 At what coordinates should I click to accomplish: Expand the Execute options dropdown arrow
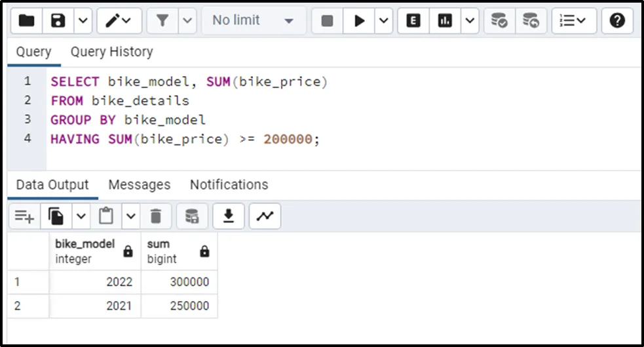click(x=383, y=21)
